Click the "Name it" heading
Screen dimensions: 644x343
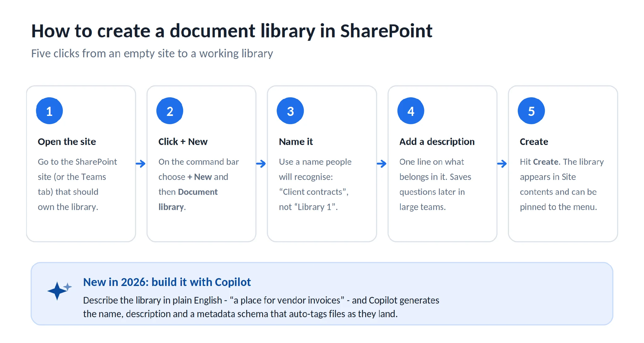296,142
